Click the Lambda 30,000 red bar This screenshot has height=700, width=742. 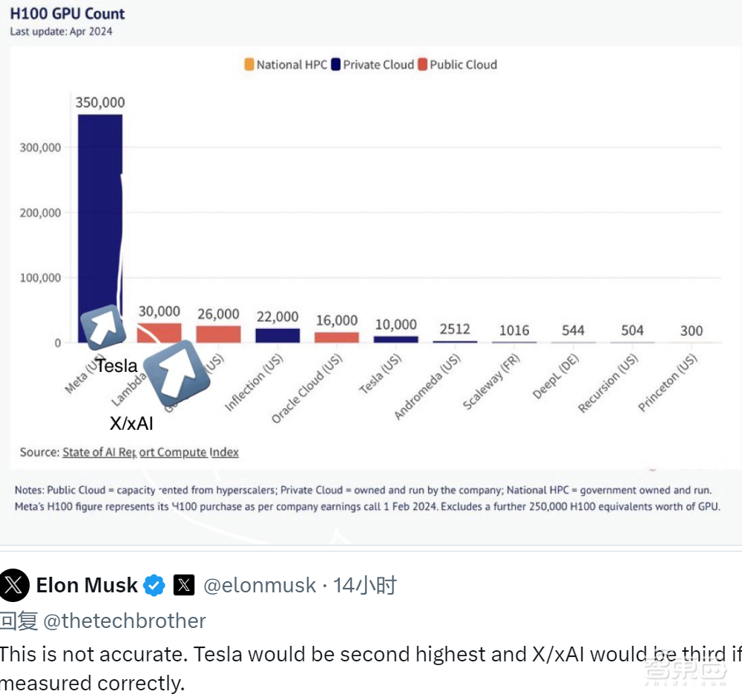click(x=160, y=332)
